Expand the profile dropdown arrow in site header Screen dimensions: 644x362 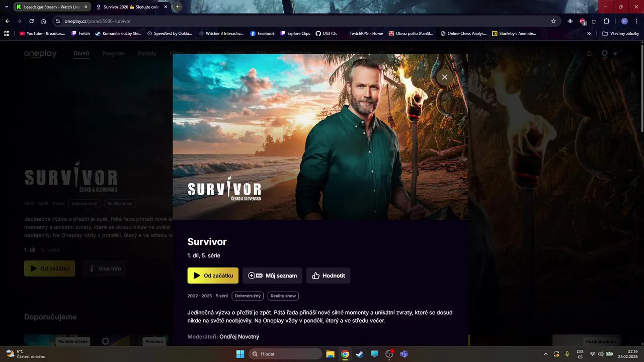[x=615, y=54]
